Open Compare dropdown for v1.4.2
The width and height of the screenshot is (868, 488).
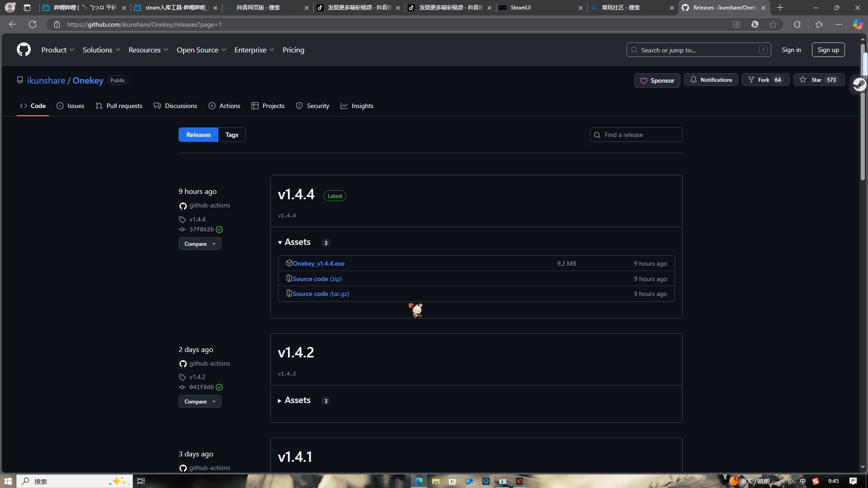click(x=200, y=402)
